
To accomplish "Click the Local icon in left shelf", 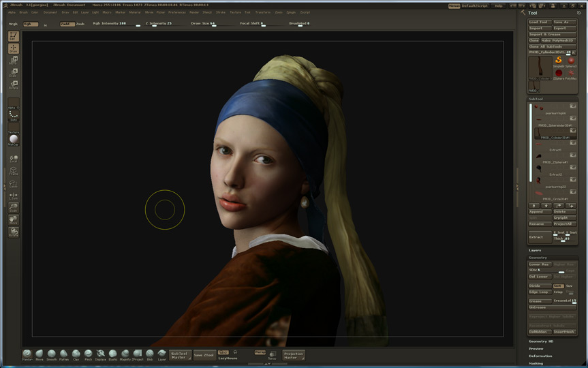I will tap(14, 159).
